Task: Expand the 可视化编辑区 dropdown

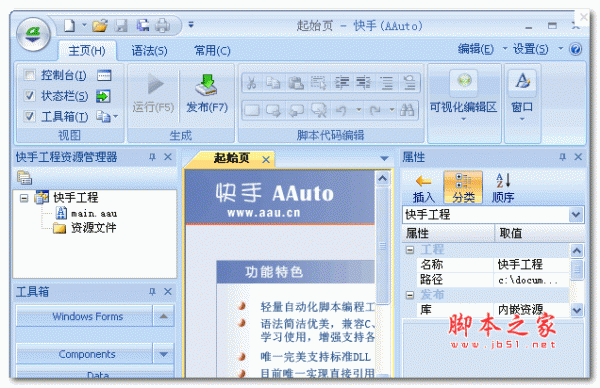Action: (x=464, y=119)
